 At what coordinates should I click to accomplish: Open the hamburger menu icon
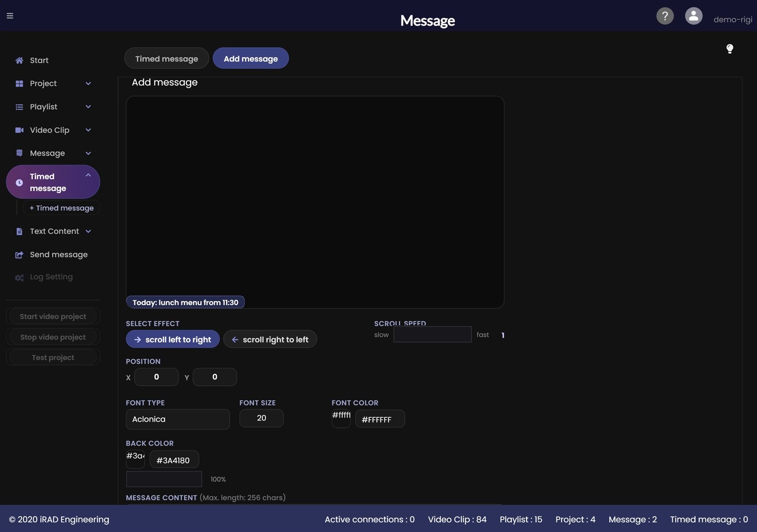(10, 16)
